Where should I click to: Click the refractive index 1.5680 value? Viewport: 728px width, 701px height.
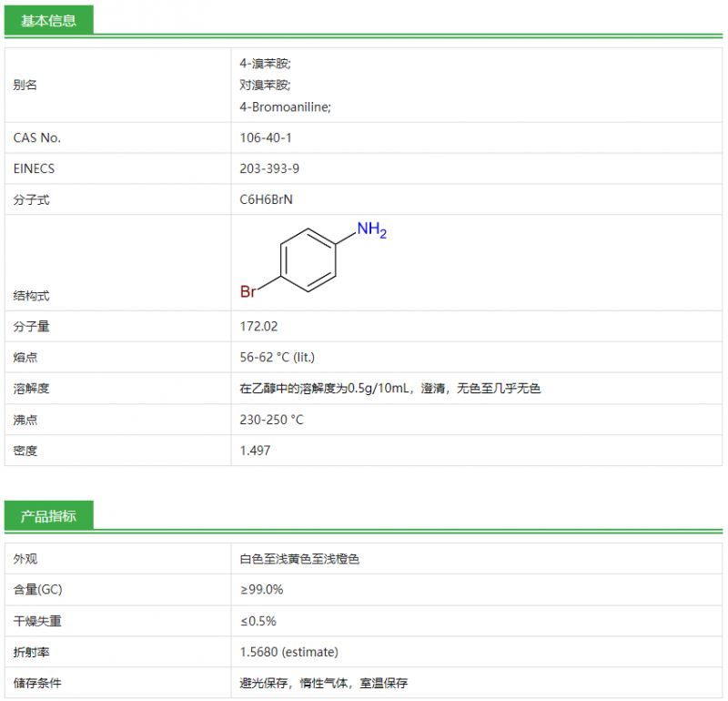point(288,652)
